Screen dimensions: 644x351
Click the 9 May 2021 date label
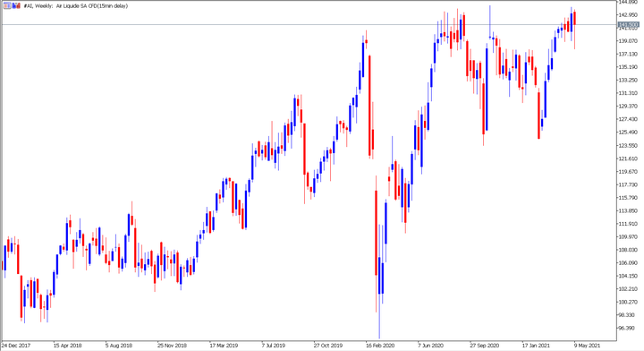(588, 346)
